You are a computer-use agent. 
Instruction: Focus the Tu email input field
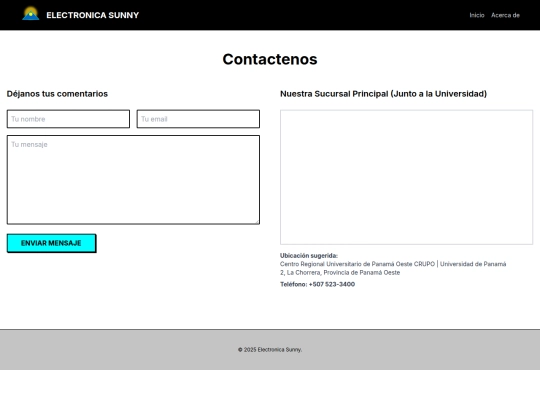(198, 119)
